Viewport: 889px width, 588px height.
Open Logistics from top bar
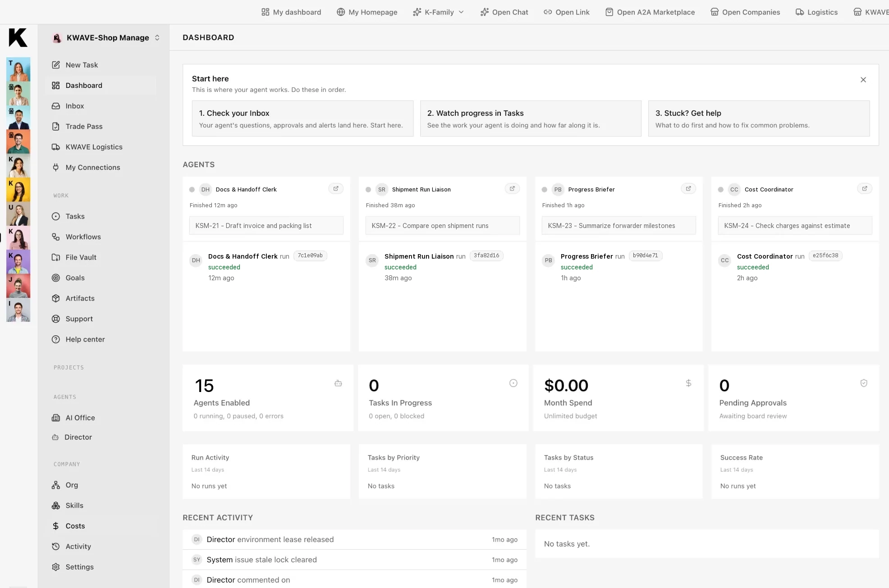tap(816, 12)
